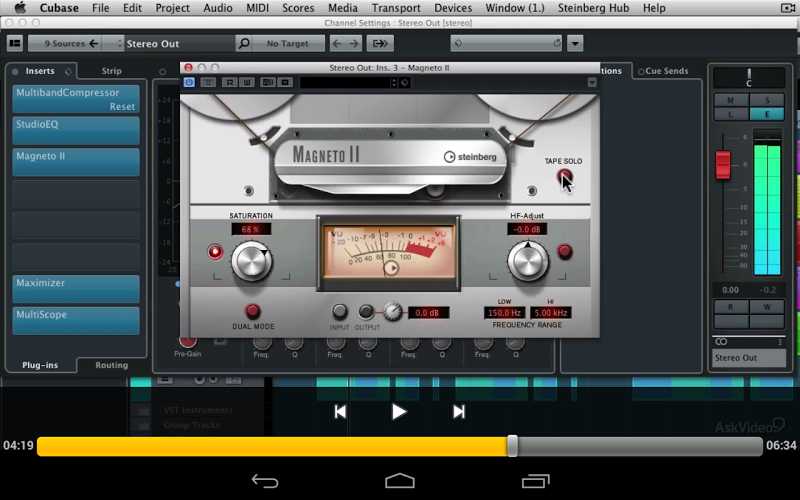Toggle the Saturation on/off red LED

(215, 252)
